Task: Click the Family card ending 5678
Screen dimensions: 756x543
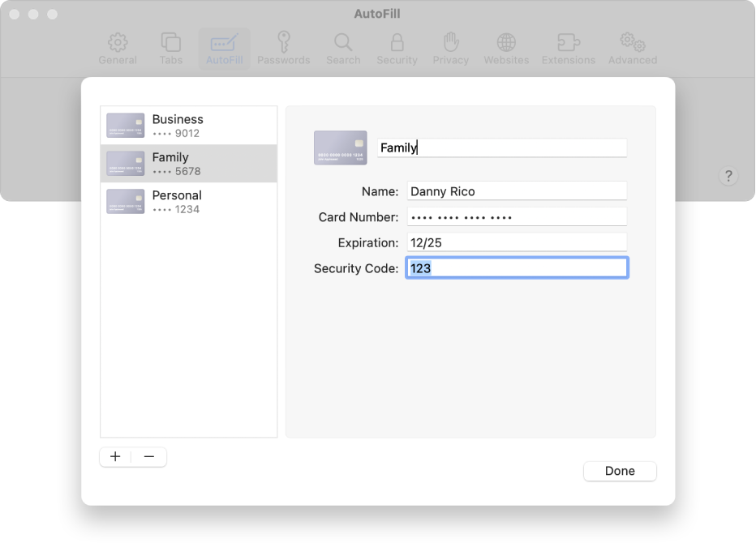Action: [188, 164]
